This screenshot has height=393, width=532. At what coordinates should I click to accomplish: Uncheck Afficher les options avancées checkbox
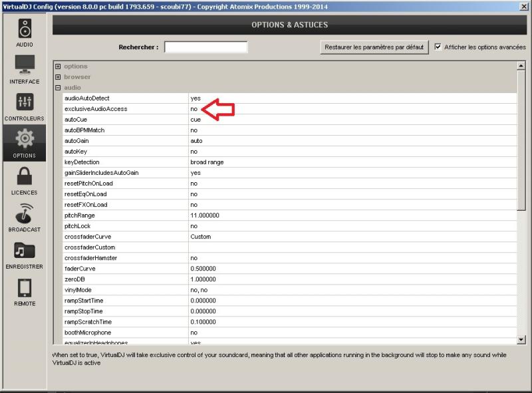coord(438,47)
